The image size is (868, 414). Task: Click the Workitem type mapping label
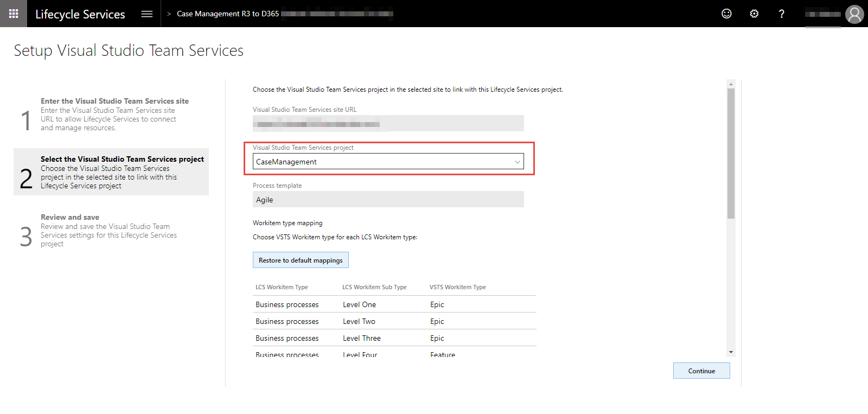coord(288,223)
